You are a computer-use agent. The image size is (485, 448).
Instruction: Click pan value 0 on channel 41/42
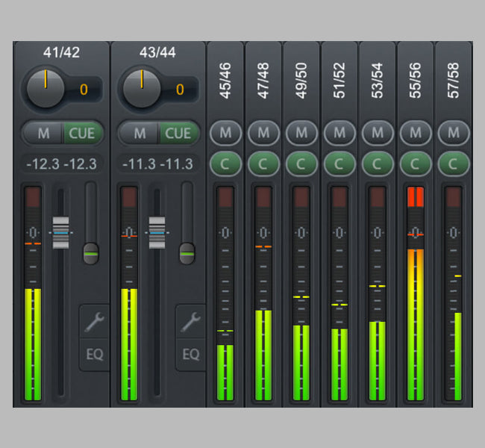84,90
